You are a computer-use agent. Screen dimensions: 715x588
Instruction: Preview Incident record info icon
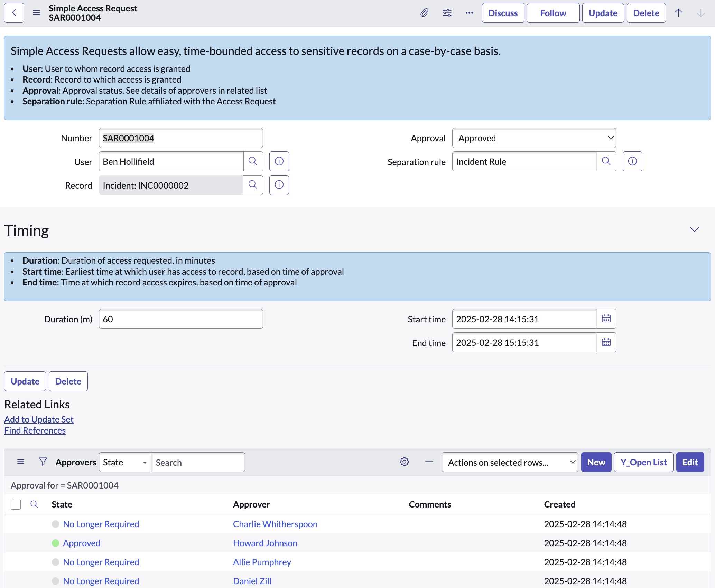point(279,185)
